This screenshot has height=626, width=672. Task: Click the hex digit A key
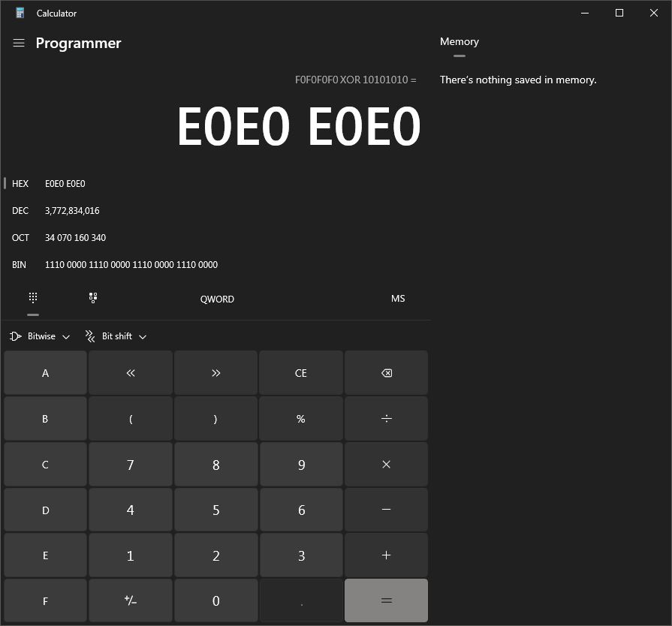click(x=46, y=373)
